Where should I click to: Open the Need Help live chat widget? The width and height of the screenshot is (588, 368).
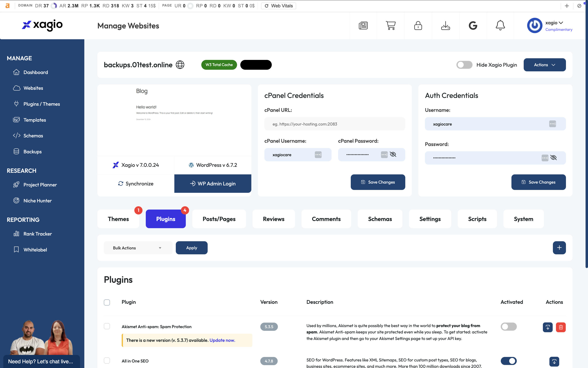tap(42, 361)
